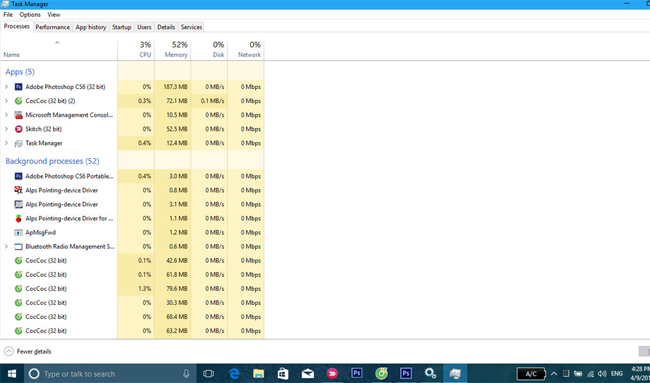
Task: Open the View menu
Action: coord(54,15)
